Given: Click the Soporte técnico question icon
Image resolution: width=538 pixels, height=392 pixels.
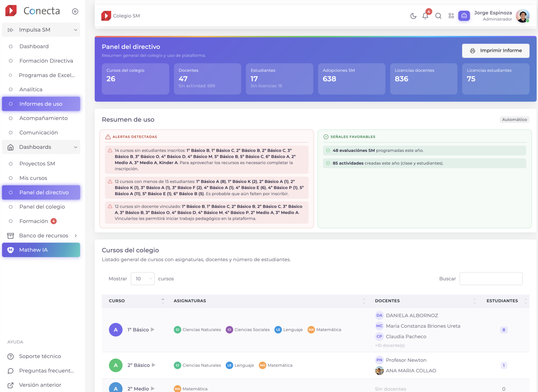Looking at the screenshot, I should [11, 356].
